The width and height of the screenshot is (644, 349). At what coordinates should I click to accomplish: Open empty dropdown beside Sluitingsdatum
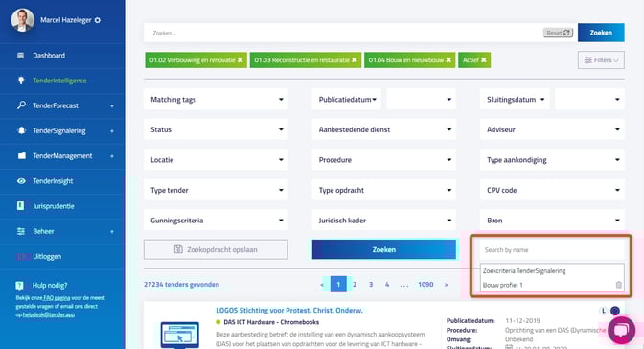point(589,99)
